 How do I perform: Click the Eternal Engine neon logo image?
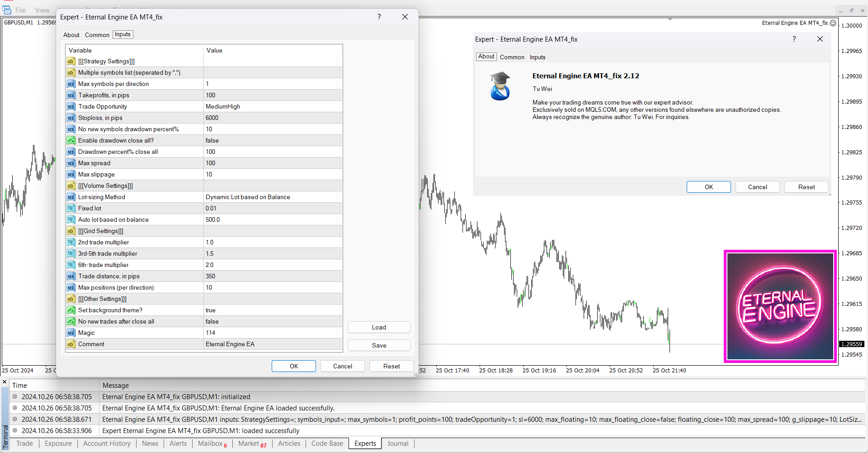[780, 306]
